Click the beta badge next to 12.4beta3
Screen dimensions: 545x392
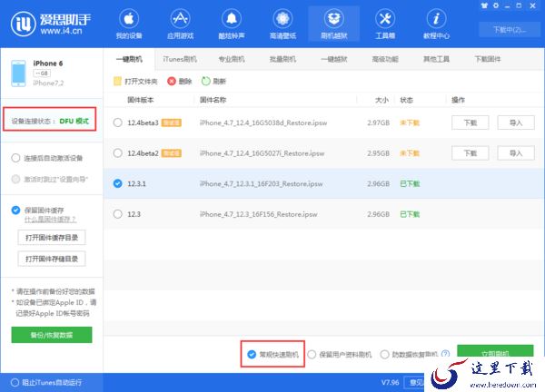tap(172, 122)
